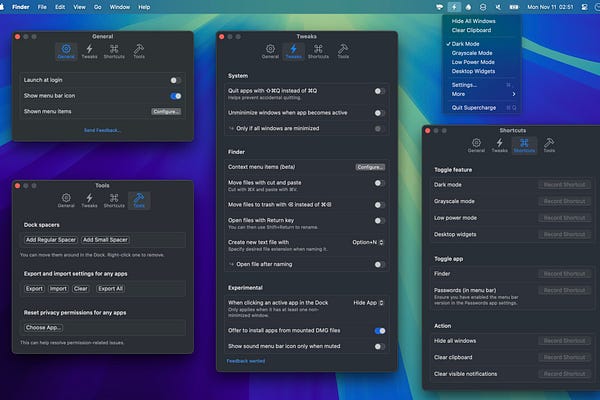Click Configure… for Context menu items
The image size is (600, 400).
pos(370,167)
